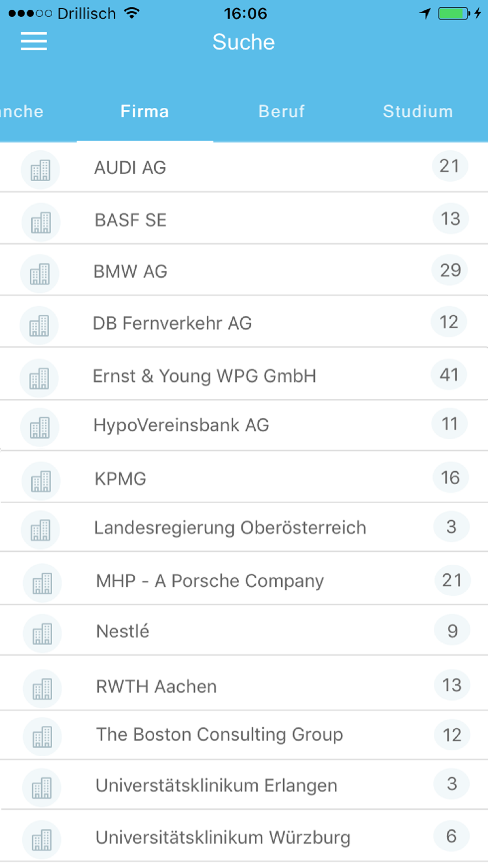Tap the building icon beside RWTH Aachen
Screen dimensions: 488x868
[x=42, y=689]
